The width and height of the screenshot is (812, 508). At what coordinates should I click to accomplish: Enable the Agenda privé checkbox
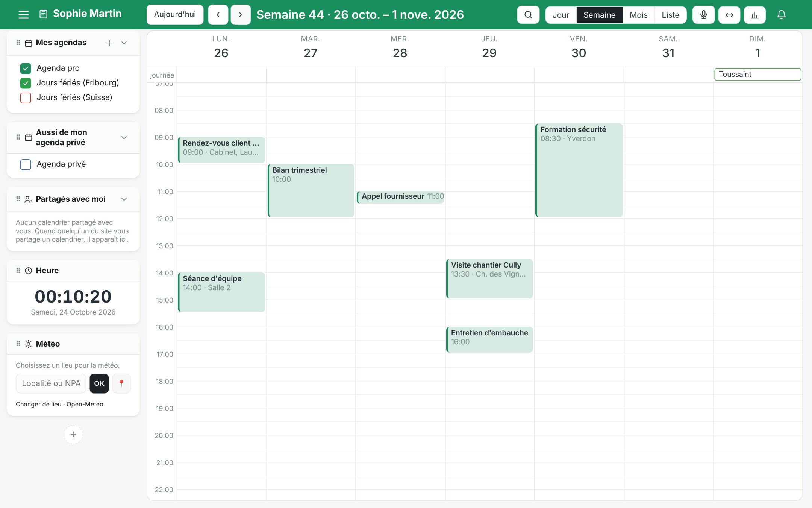26,164
